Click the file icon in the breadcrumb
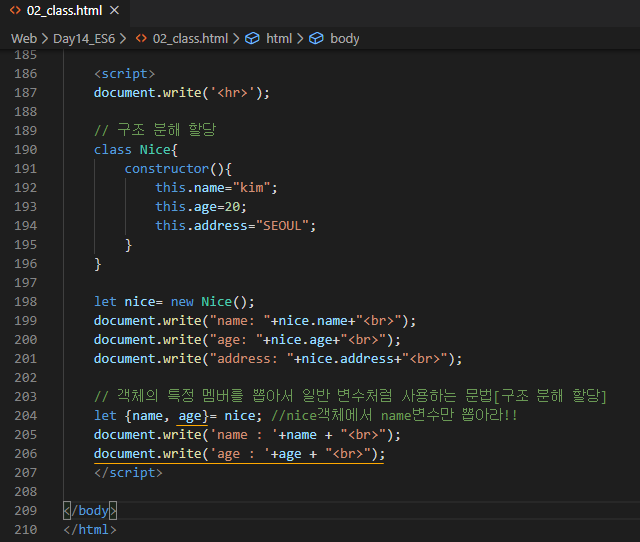Viewport: 640px width, 542px height. tap(141, 39)
